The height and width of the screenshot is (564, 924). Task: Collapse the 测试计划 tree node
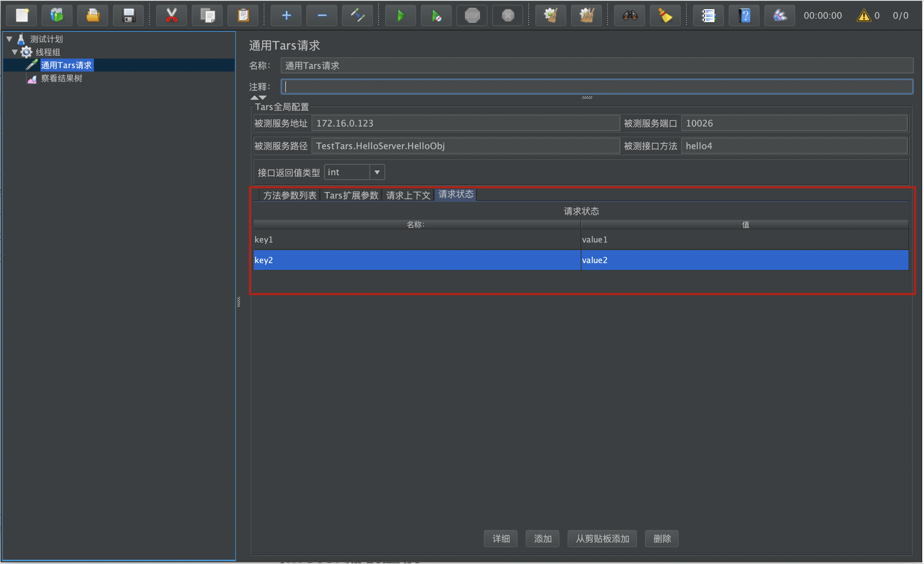click(9, 39)
